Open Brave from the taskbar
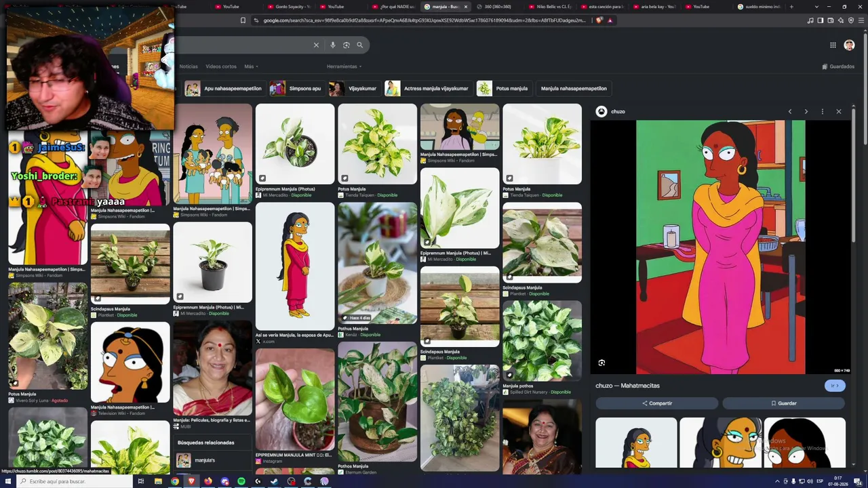868x488 pixels. click(191, 481)
